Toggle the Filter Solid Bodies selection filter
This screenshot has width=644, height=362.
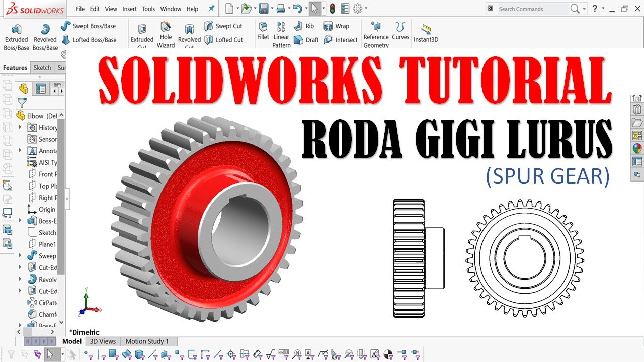tap(140, 355)
